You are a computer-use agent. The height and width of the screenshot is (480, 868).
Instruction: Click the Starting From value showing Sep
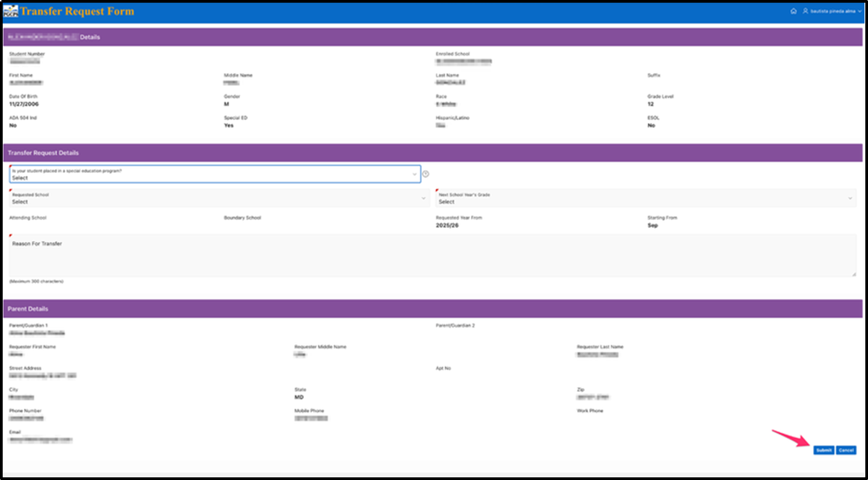click(652, 224)
